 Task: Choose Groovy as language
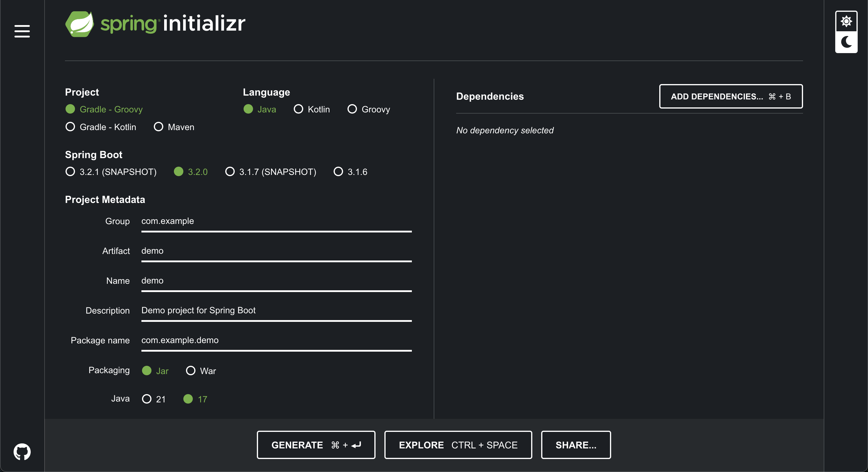click(x=369, y=109)
